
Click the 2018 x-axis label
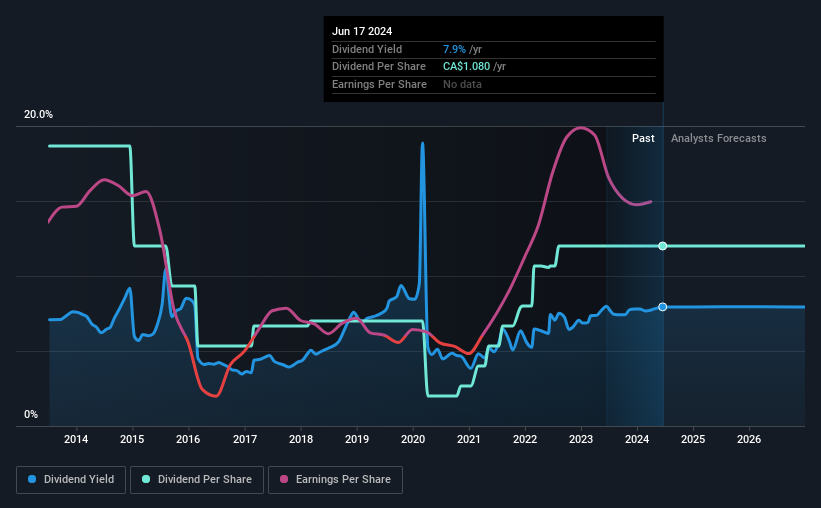click(x=301, y=439)
